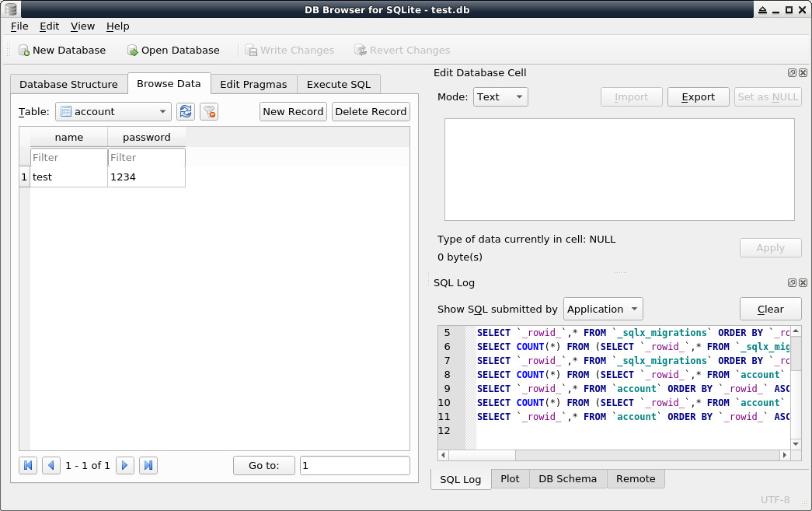The height and width of the screenshot is (511, 812).
Task: Click SQL log scroll up arrow
Action: click(796, 331)
